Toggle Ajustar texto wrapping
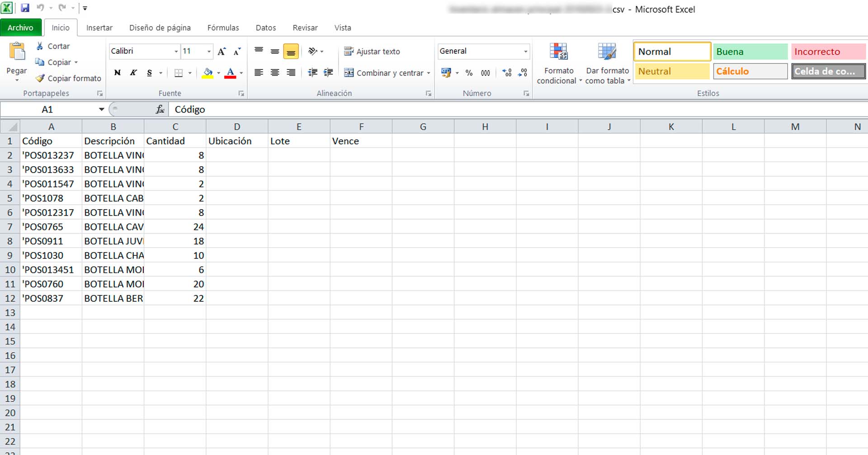This screenshot has width=868, height=455. 372,52
